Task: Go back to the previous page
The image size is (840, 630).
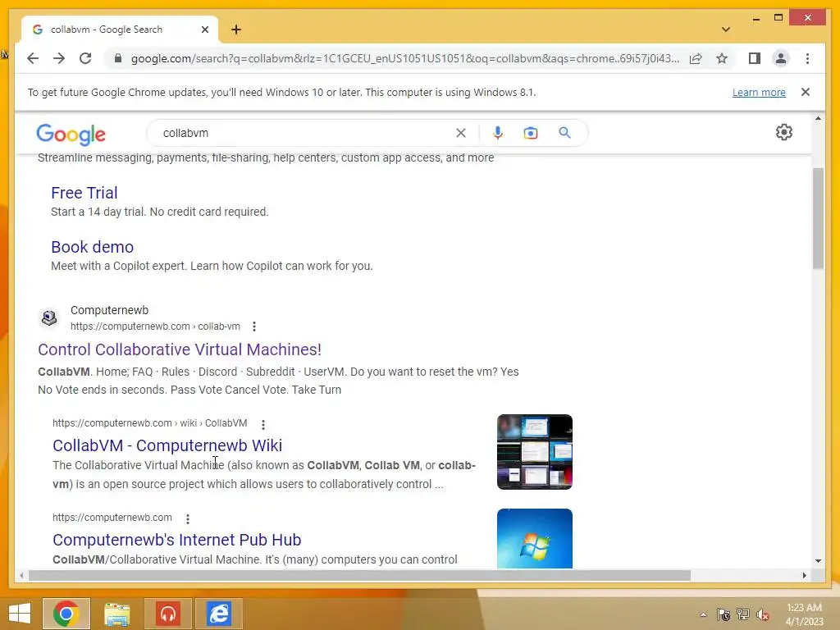Action: pyautogui.click(x=33, y=58)
